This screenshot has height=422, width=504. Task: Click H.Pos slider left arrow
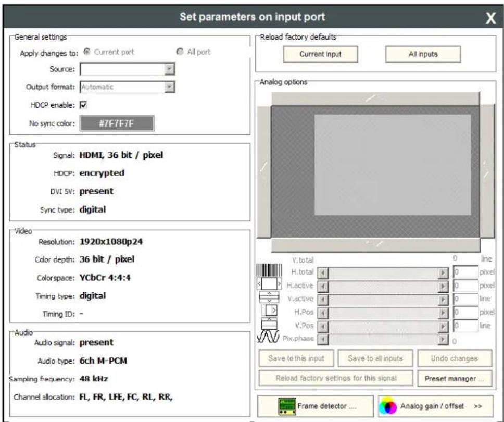(x=323, y=313)
